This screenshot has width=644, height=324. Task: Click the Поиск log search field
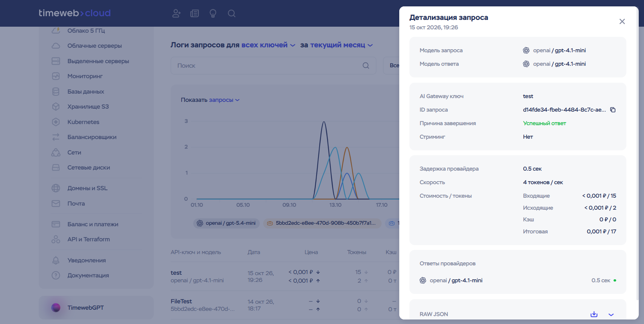tap(273, 66)
